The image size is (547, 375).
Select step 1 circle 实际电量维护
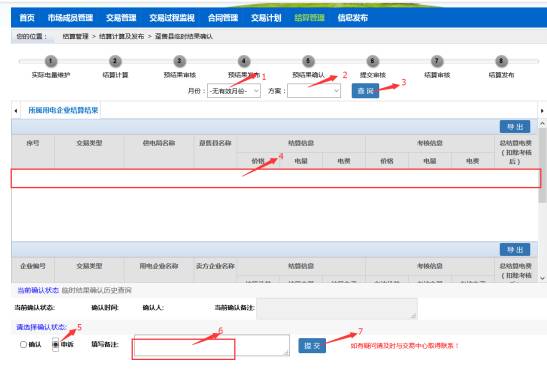[x=51, y=61]
